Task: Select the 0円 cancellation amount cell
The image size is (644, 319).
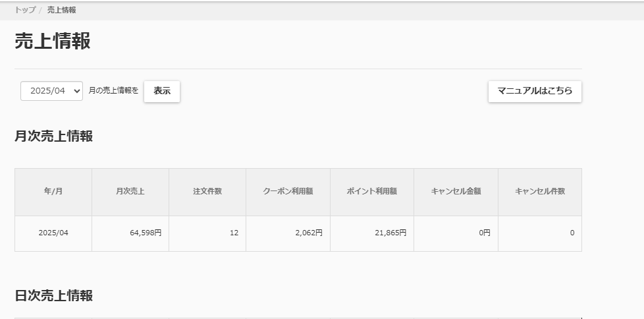Action: click(x=456, y=233)
